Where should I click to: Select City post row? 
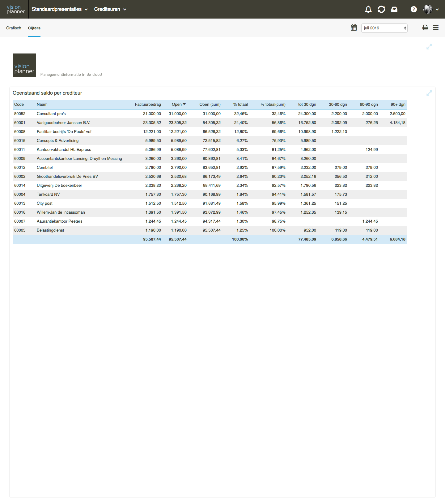tap(210, 203)
